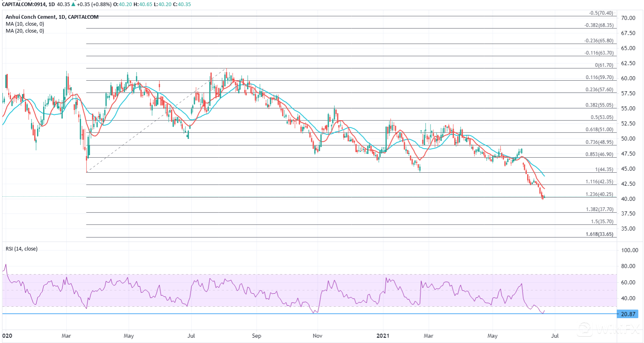Click the blue 20.87 RSI value tag

point(628,314)
